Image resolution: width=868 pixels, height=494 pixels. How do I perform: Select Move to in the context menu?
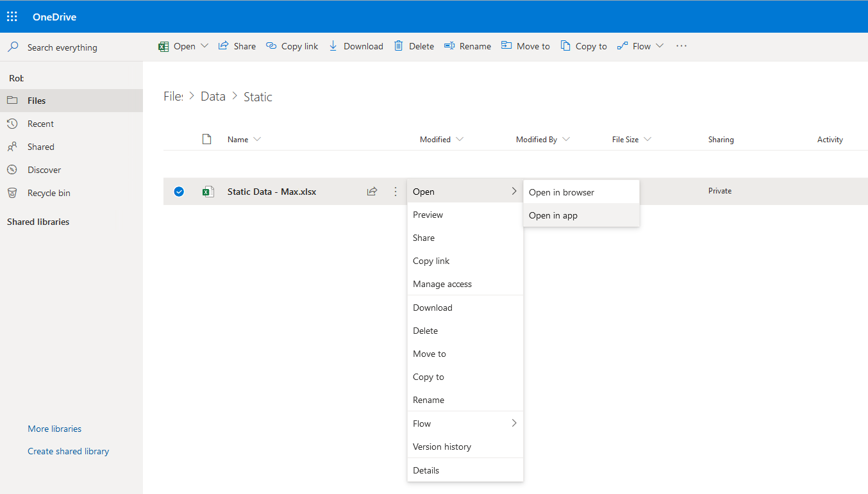pyautogui.click(x=465, y=354)
